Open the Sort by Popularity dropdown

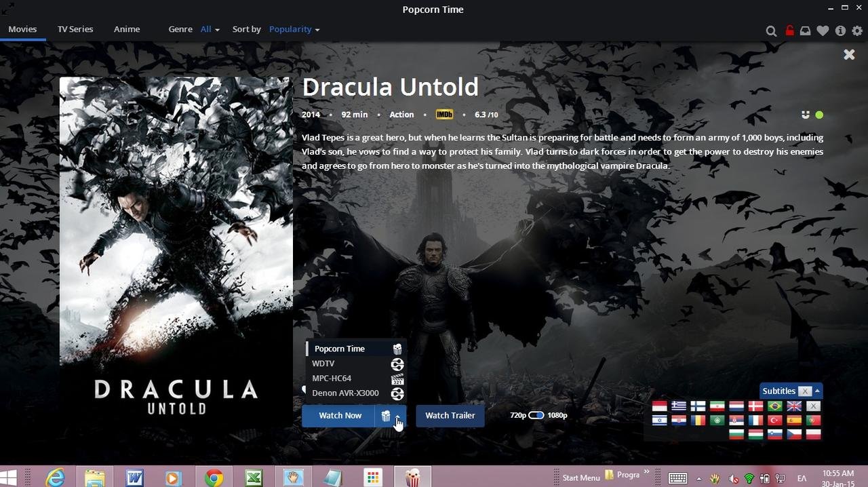click(x=294, y=29)
